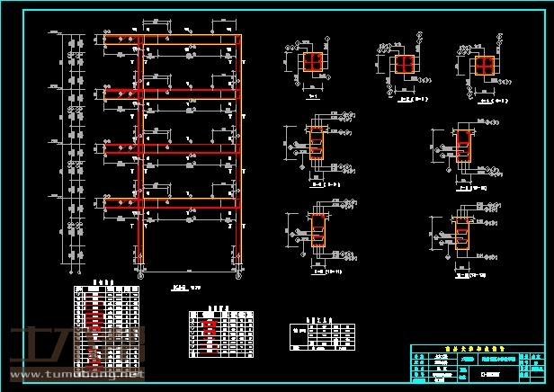Select the top-middle square column section detail
554x392 pixels.
(404, 65)
